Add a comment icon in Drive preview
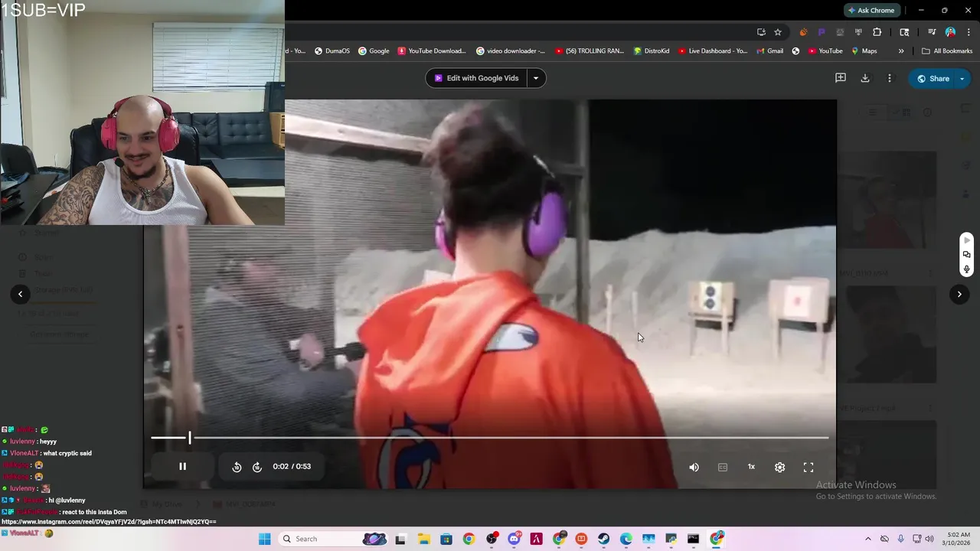The width and height of the screenshot is (980, 551). (x=840, y=78)
